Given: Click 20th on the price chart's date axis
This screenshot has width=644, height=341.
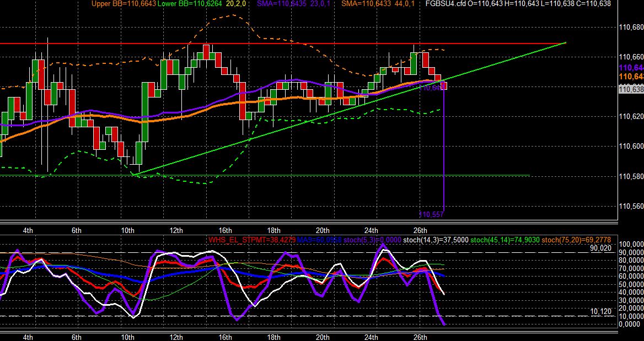Looking at the screenshot, I should coord(323,230).
